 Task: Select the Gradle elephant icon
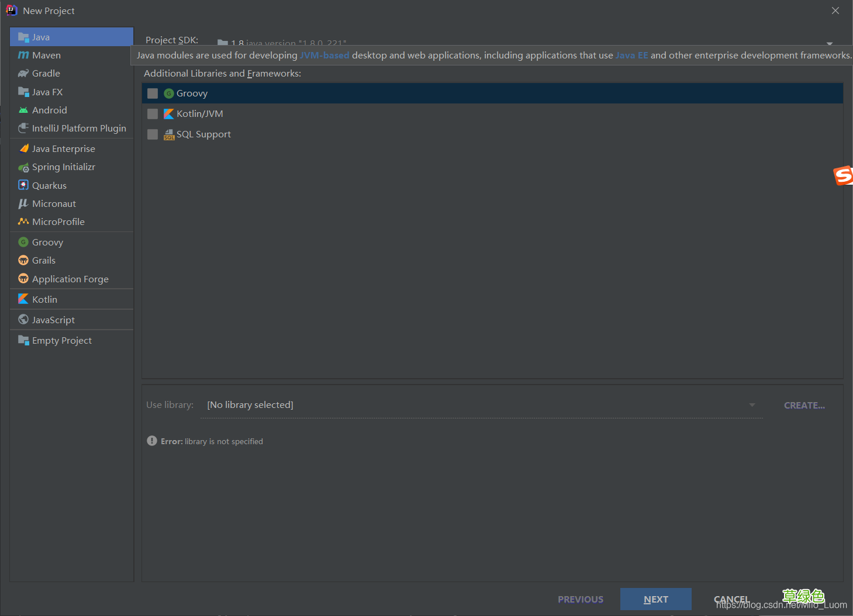tap(23, 74)
